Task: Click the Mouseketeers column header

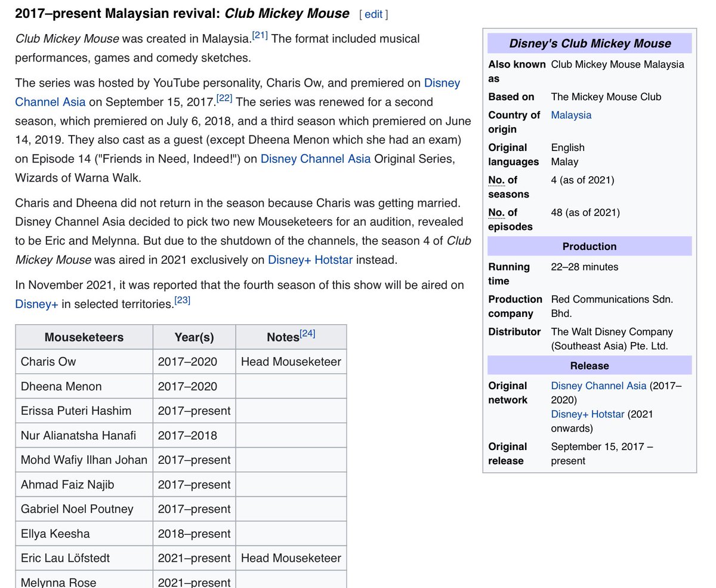Action: (84, 337)
